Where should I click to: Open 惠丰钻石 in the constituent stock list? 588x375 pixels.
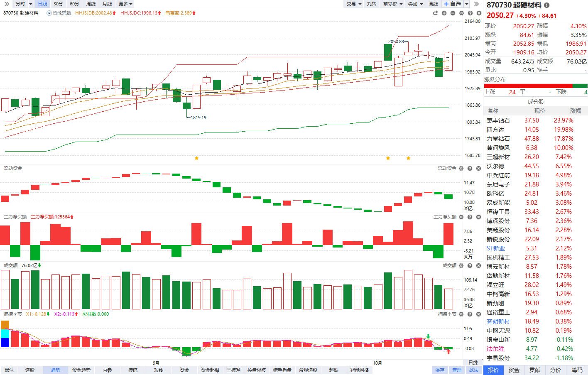click(498, 120)
